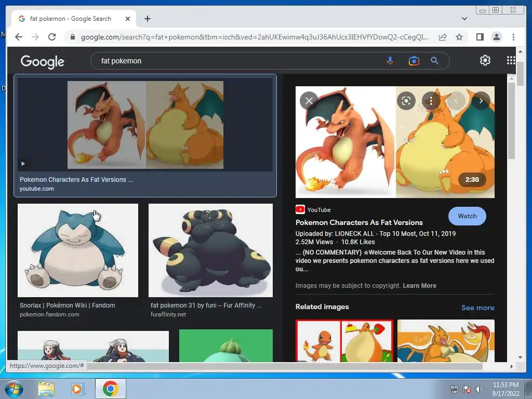
Task: Open YouTube source link in preview
Action: pos(313,210)
